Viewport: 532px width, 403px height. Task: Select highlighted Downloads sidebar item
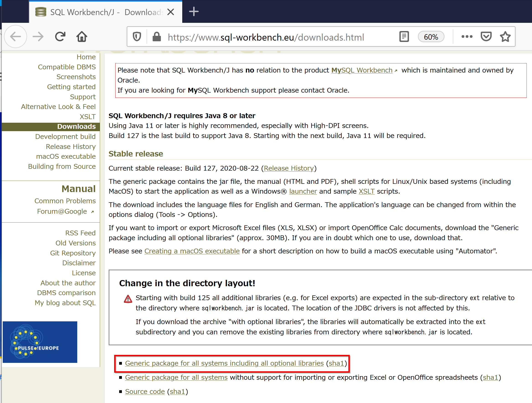pos(51,127)
